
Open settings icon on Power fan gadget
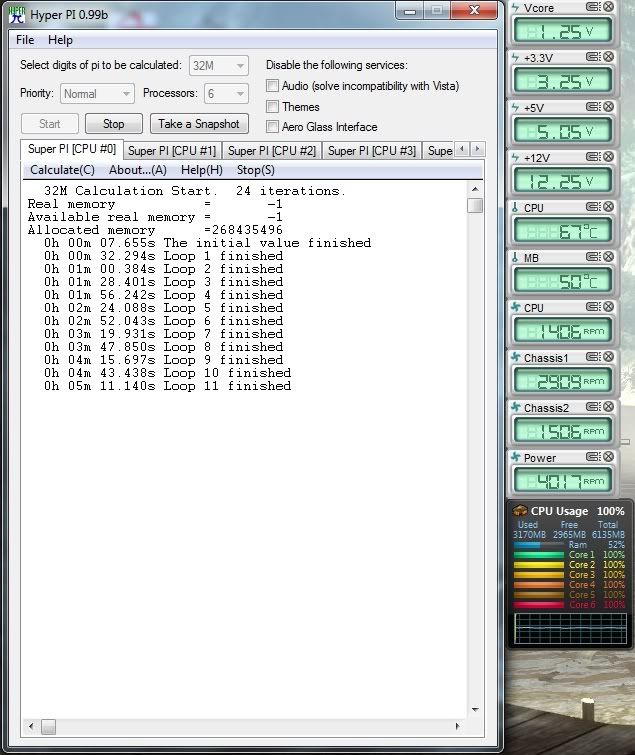[593, 456]
